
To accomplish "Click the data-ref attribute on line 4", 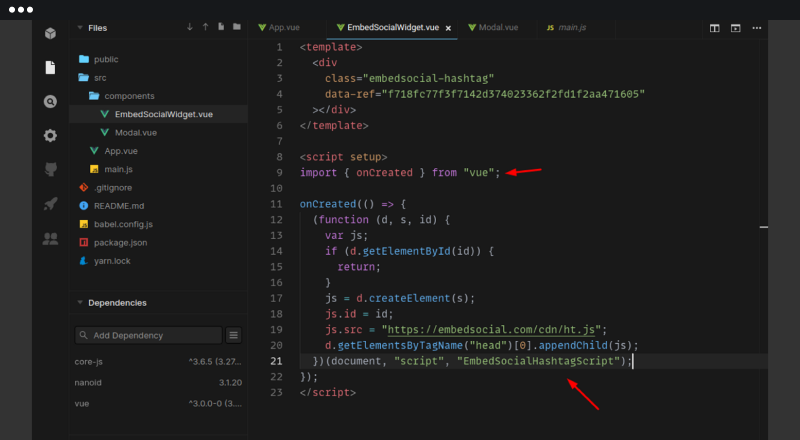I will (x=349, y=94).
